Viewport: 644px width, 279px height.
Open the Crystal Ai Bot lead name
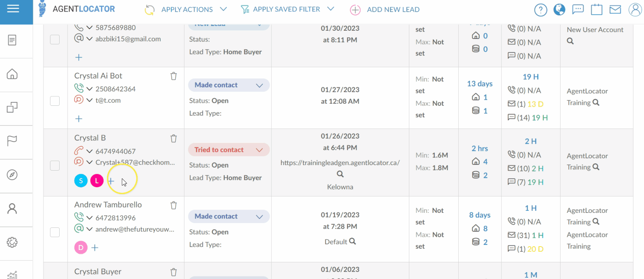pyautogui.click(x=98, y=76)
